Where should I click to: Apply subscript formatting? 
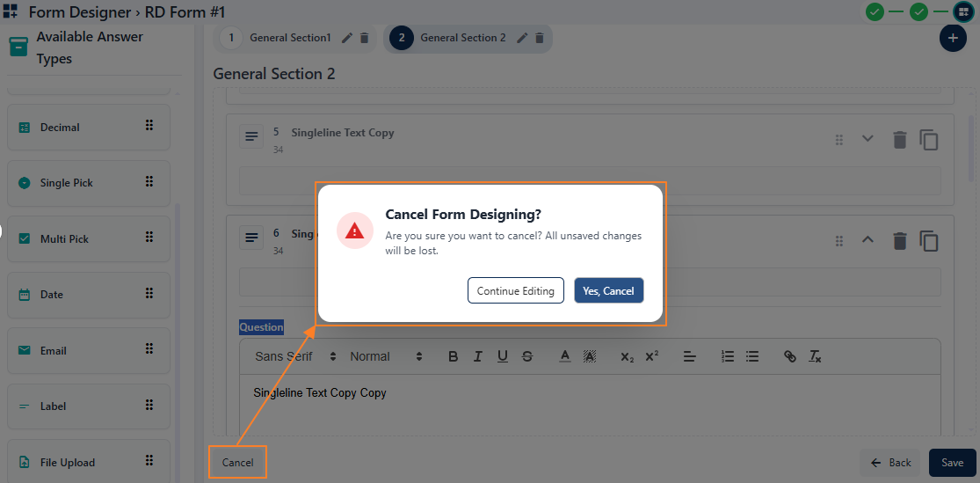pyautogui.click(x=628, y=356)
